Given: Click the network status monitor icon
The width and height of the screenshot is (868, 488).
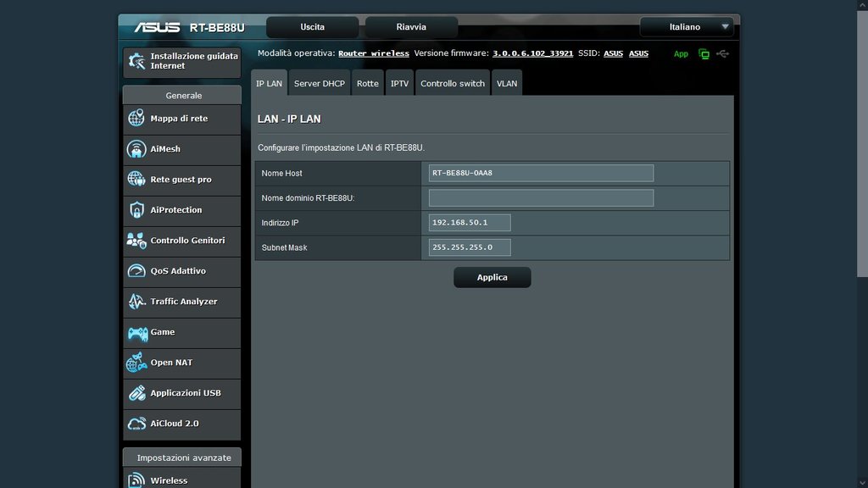Looking at the screenshot, I should click(704, 53).
